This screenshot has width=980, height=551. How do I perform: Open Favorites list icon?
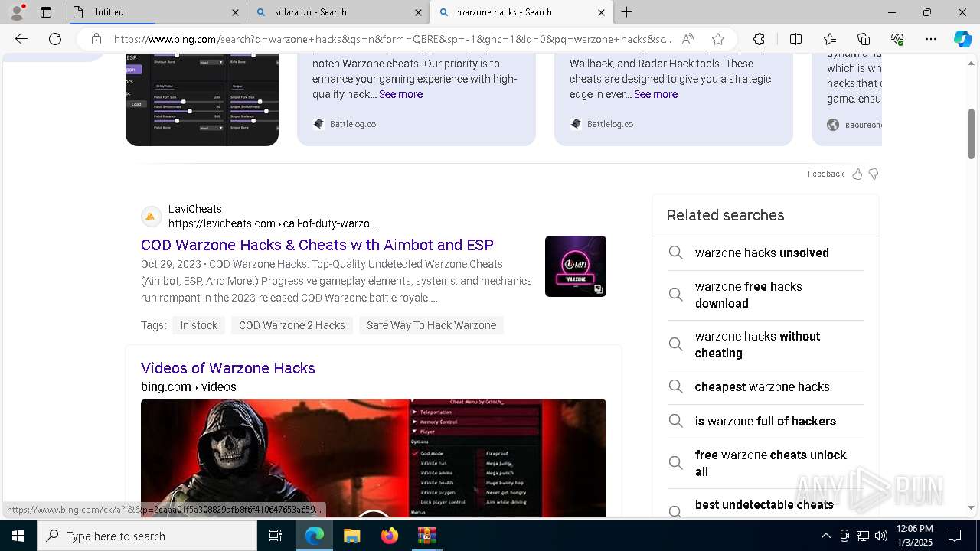pyautogui.click(x=830, y=39)
